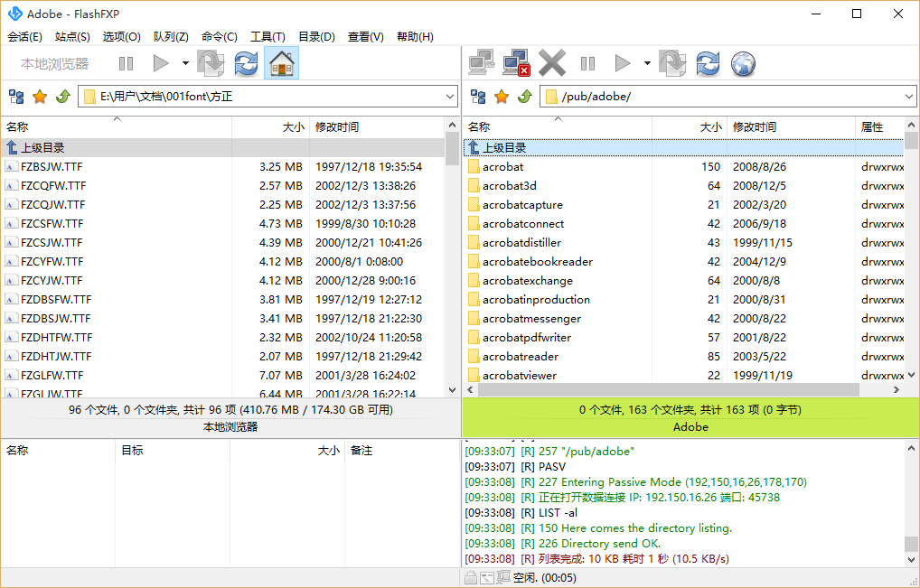Open remote pane bookmarks star icon
920x588 pixels.
(502, 97)
